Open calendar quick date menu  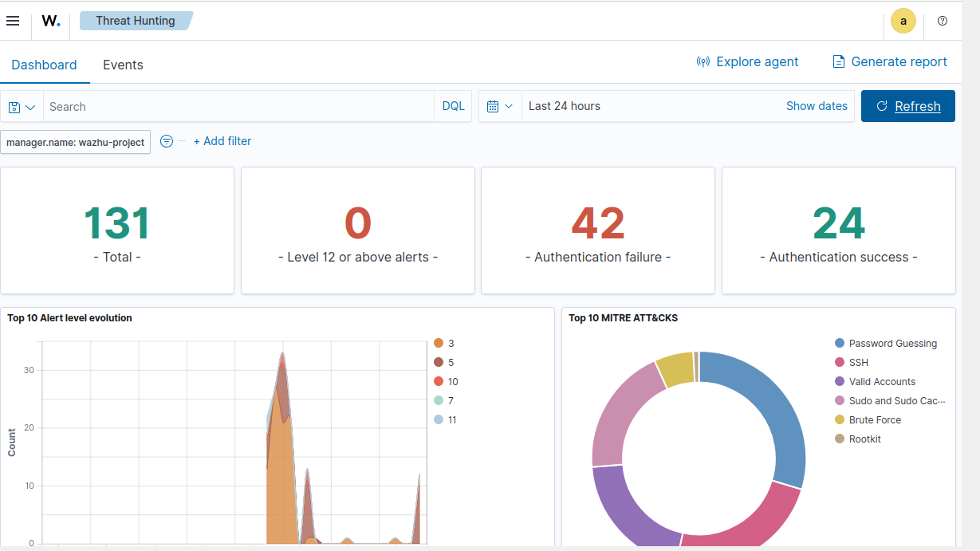coord(500,106)
